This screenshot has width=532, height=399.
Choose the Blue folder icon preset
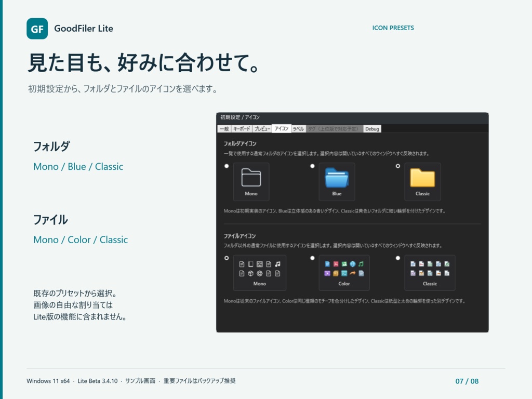click(337, 181)
